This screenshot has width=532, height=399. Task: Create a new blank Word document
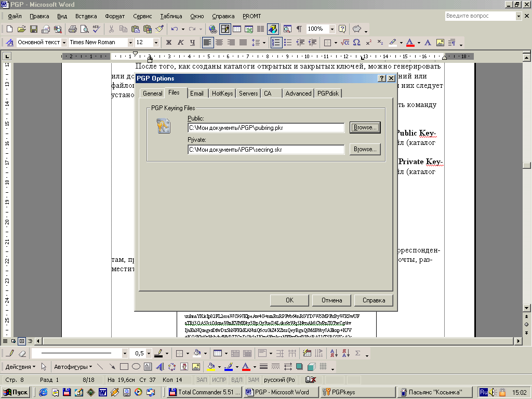click(x=9, y=29)
